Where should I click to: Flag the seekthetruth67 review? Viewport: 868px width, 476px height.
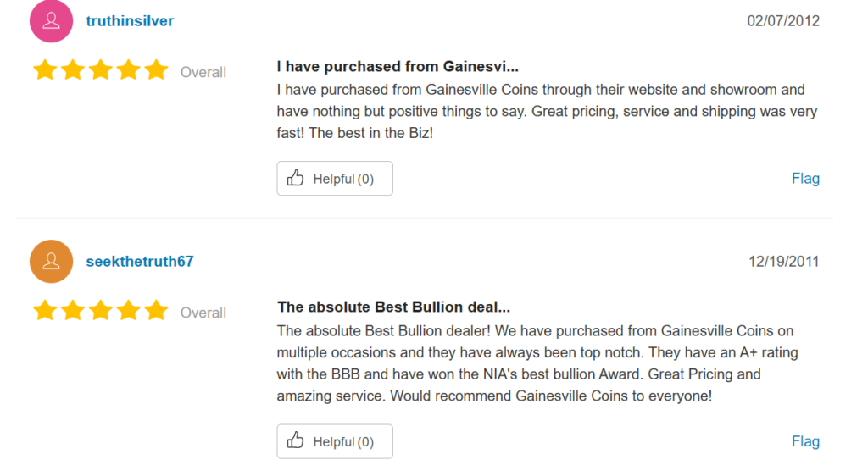click(x=805, y=441)
